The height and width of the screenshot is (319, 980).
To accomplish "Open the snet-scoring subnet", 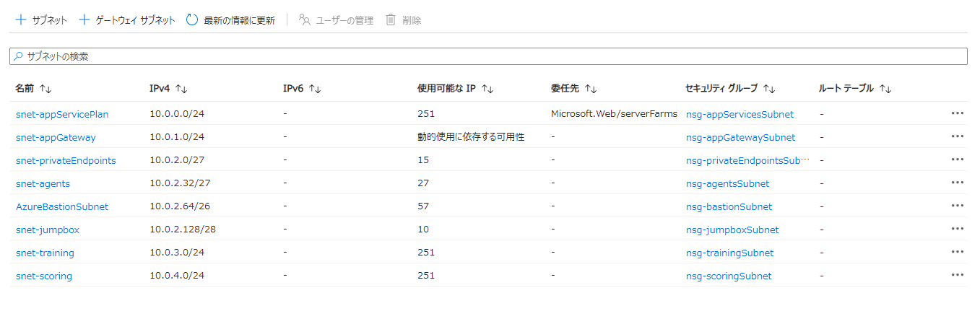I will [x=43, y=276].
